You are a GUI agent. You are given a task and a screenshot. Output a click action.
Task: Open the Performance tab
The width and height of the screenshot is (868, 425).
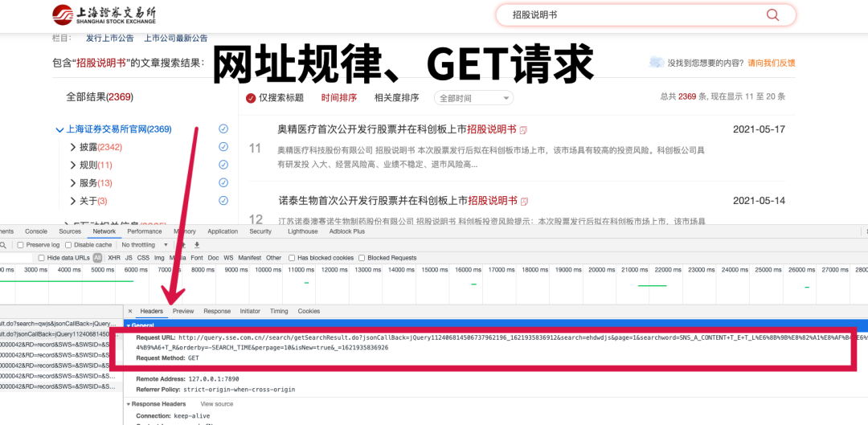[145, 231]
